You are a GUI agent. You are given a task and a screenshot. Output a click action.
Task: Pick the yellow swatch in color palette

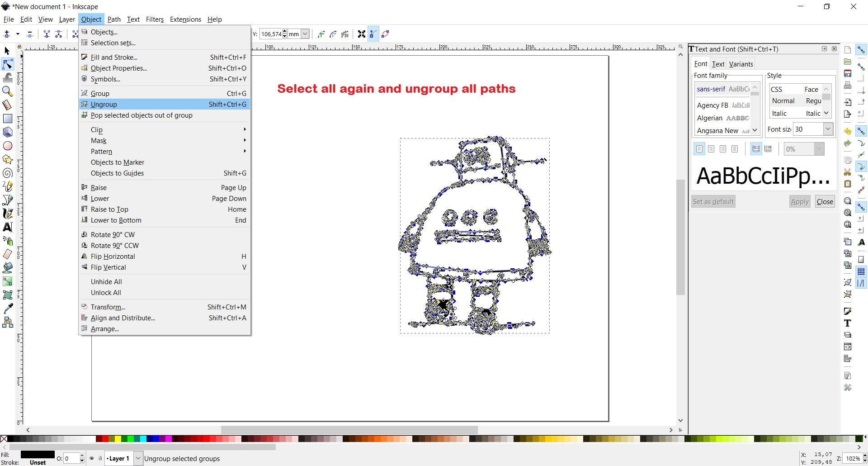118,439
